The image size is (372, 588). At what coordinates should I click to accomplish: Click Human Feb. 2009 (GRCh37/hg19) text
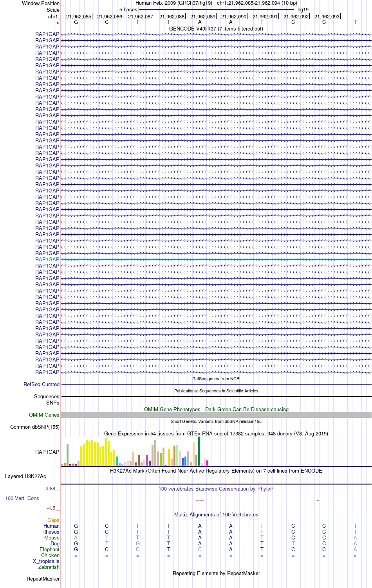[x=174, y=3]
